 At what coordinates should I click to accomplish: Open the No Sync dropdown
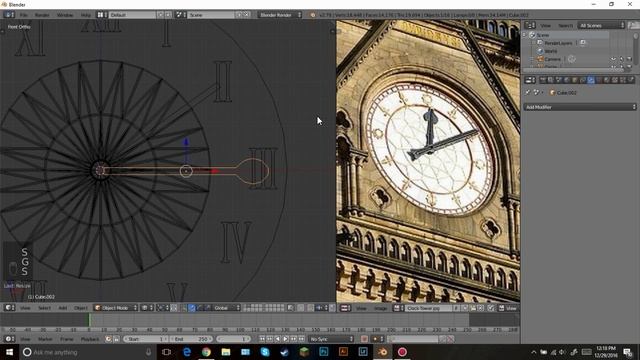(331, 339)
